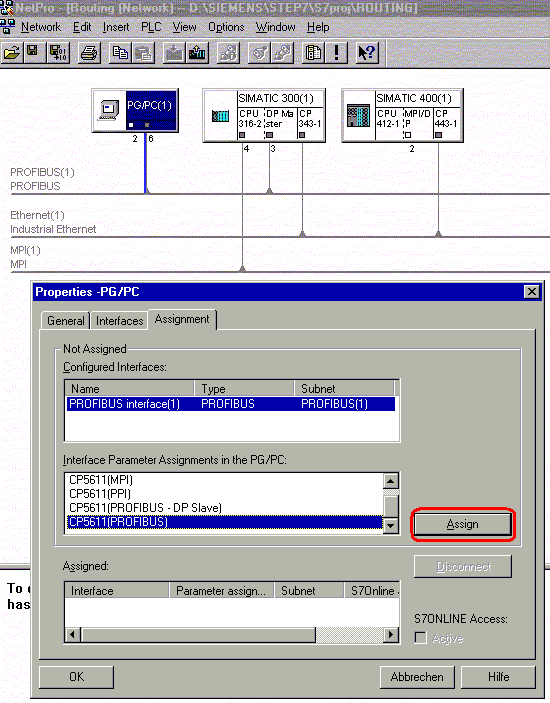550x703 pixels.
Task: Click the CPU 316-2 module
Action: 250,124
